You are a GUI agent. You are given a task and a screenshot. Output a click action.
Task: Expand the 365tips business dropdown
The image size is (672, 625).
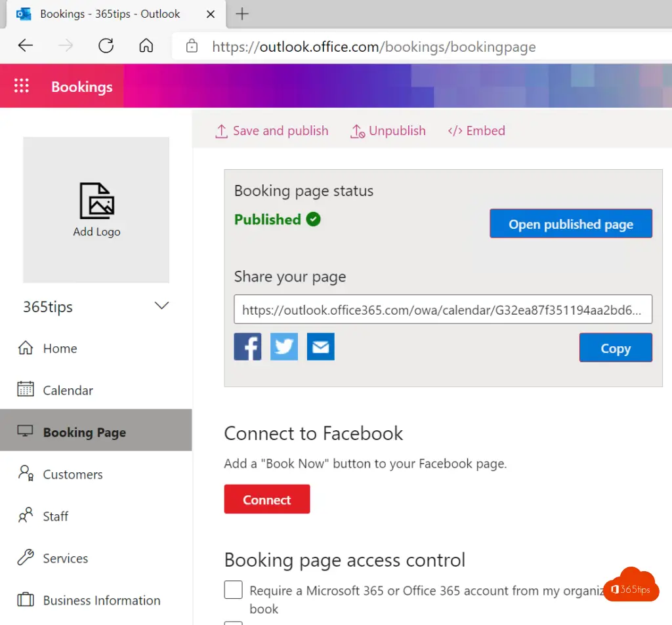tap(161, 306)
